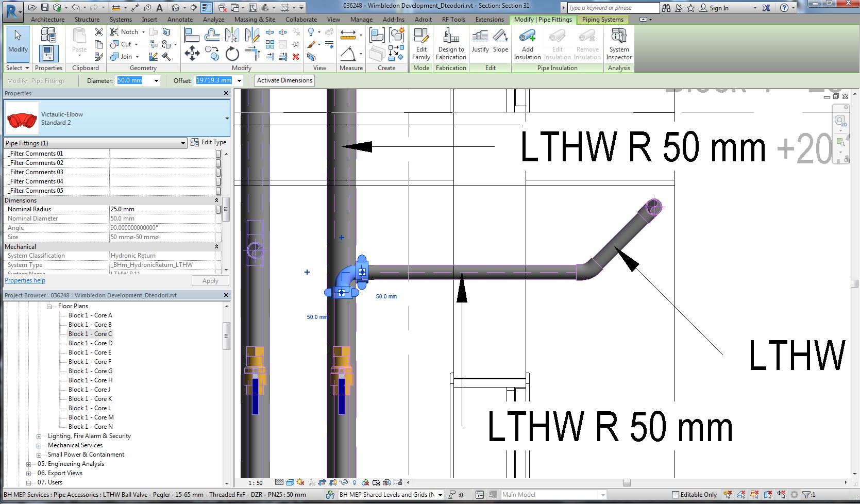
Task: Click the Edit Type button
Action: pos(209,142)
